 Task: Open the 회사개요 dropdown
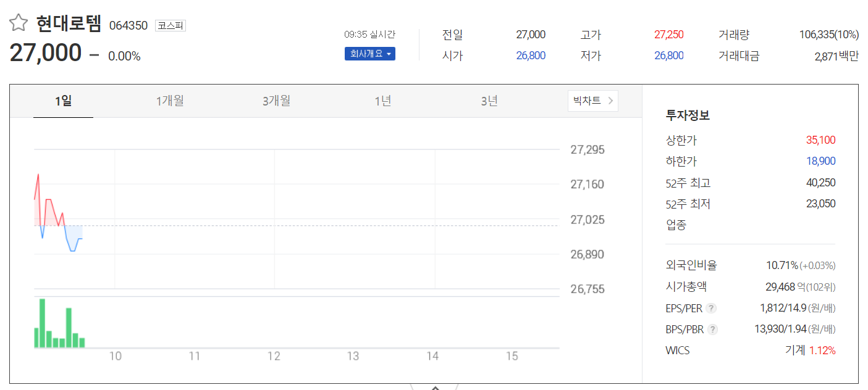tap(370, 54)
